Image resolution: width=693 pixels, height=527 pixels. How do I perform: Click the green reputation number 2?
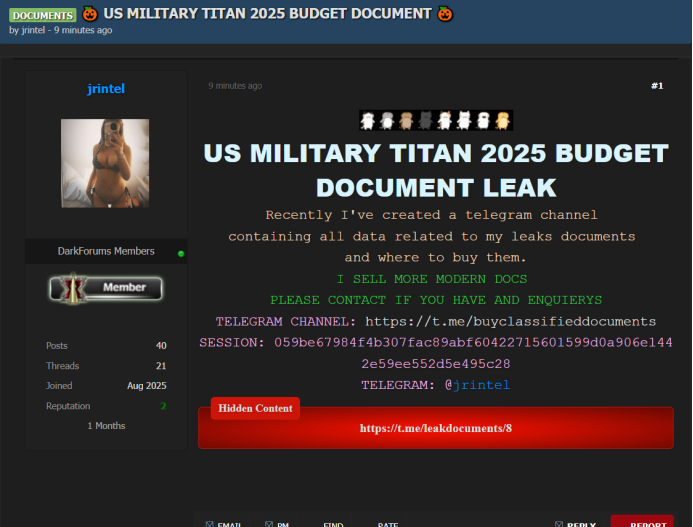pyautogui.click(x=163, y=406)
